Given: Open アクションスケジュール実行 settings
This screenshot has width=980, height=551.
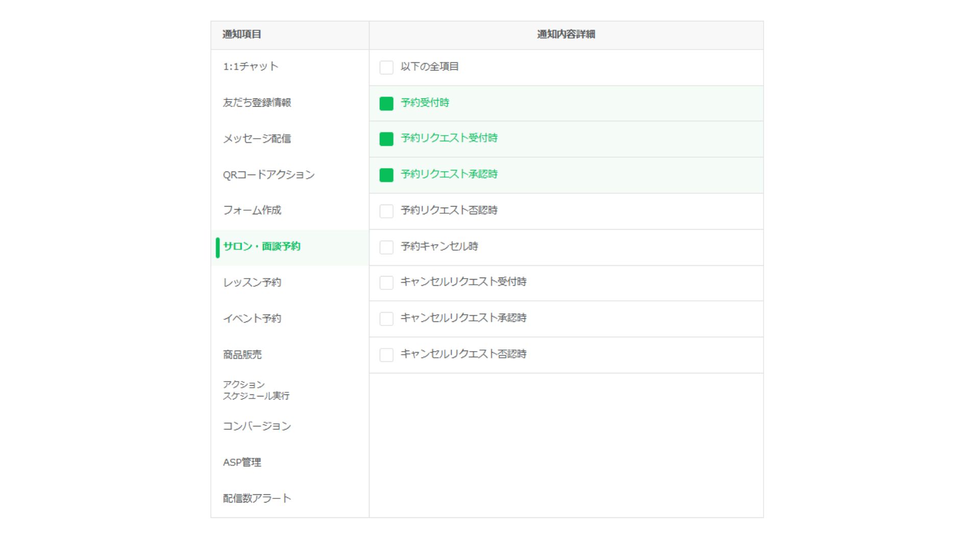Looking at the screenshot, I should [x=256, y=390].
